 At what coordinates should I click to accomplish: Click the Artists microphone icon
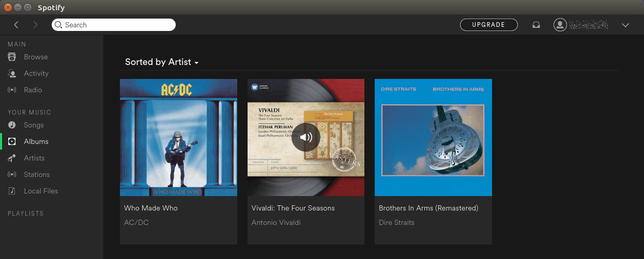click(12, 158)
